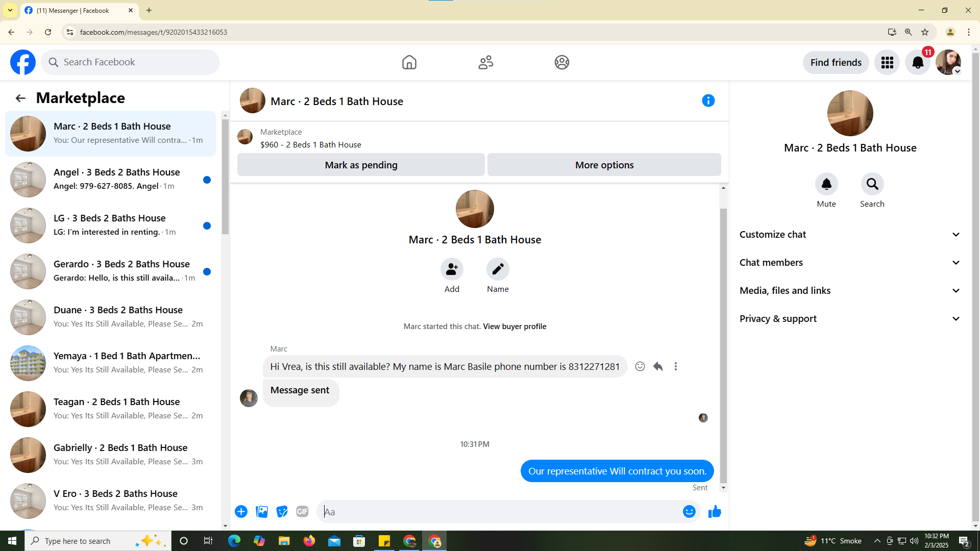Open View buyer profile link
Image resolution: width=980 pixels, height=551 pixels.
[514, 327]
